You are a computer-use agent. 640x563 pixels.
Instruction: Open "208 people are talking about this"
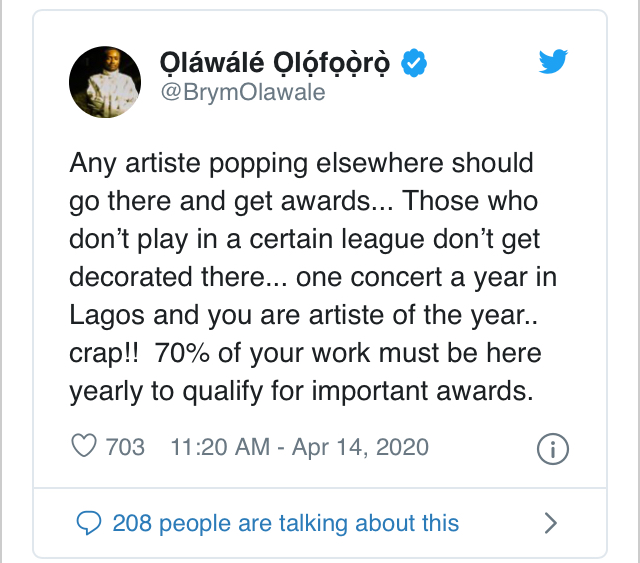(x=285, y=522)
